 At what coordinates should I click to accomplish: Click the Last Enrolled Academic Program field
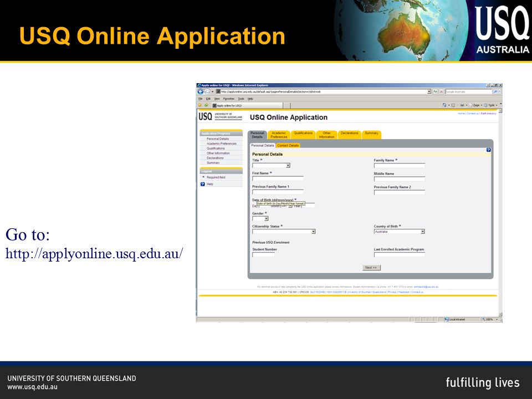[400, 254]
